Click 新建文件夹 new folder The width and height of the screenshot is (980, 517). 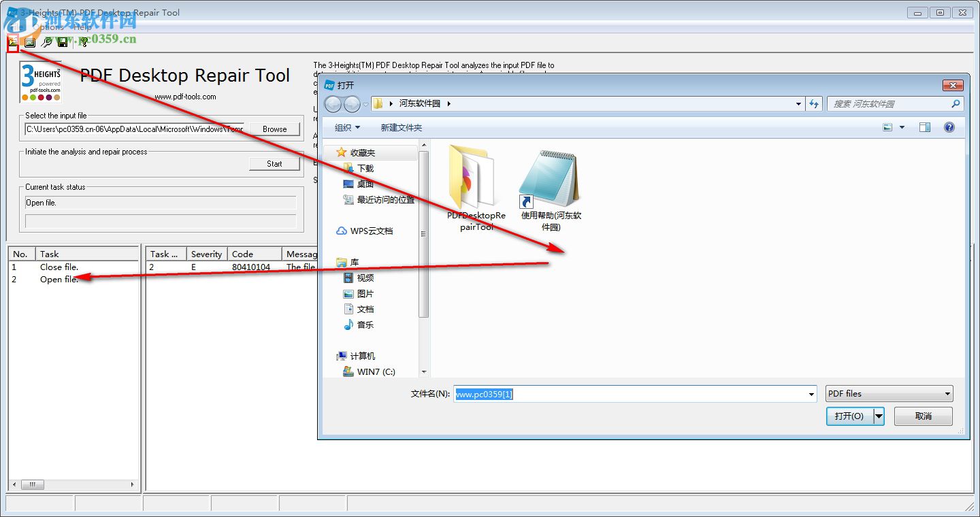click(x=402, y=127)
